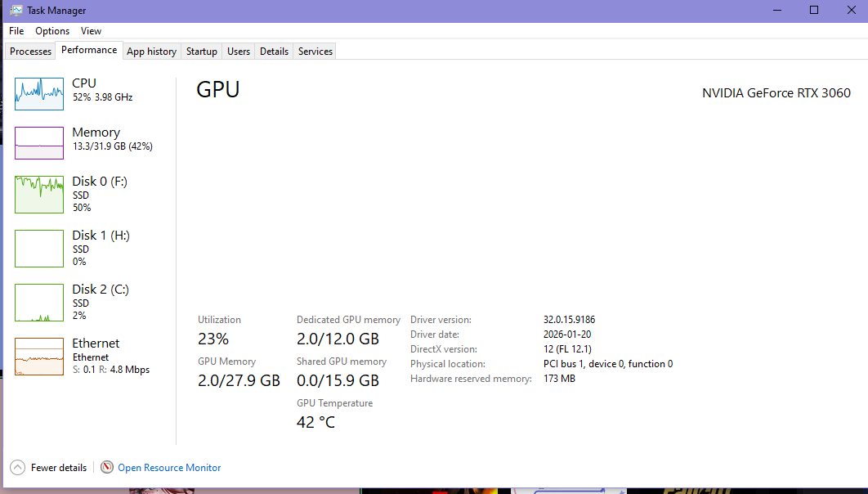Image resolution: width=868 pixels, height=494 pixels.
Task: Click the Resource Monitor icon
Action: pyautogui.click(x=107, y=467)
